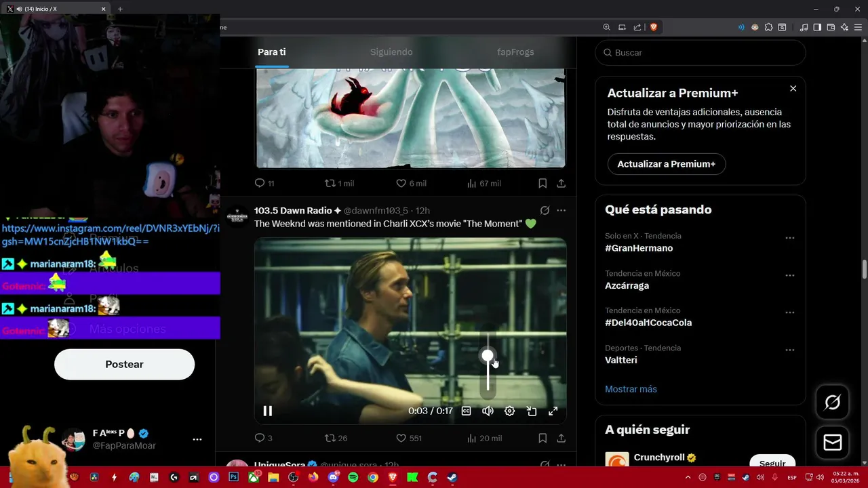868x488 pixels.
Task: Dismiss the Actualizar a Premium+ card
Action: [793, 89]
